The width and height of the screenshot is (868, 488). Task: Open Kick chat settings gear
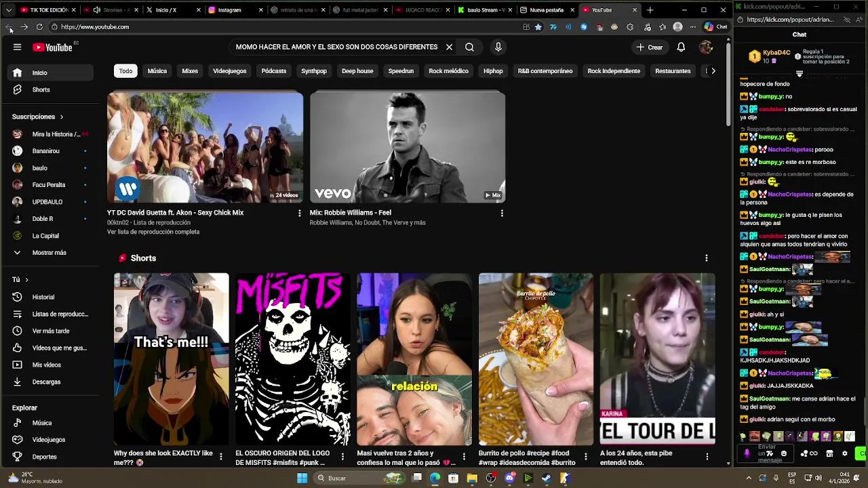(x=844, y=453)
